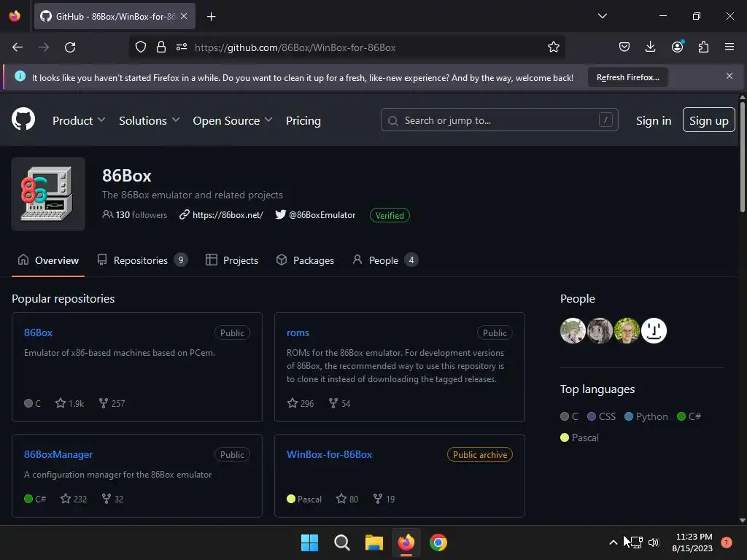Screen dimensions: 747x560
Task: Switch to the People tab
Action: click(385, 260)
